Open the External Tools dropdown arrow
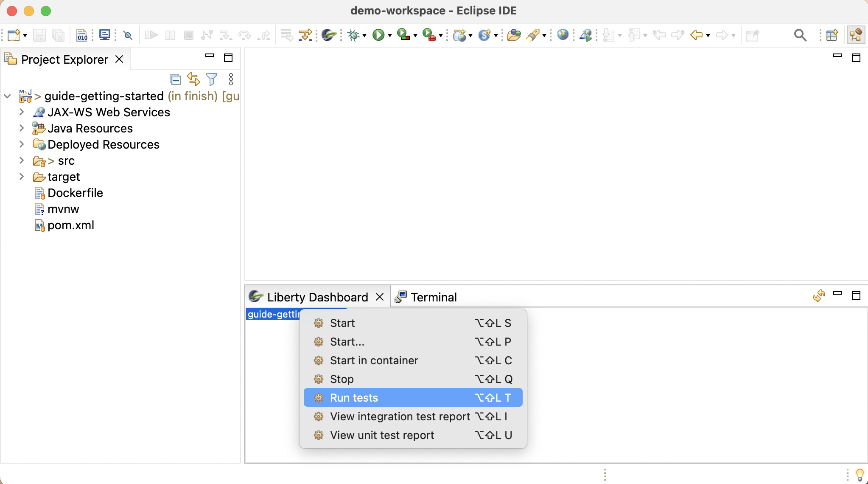Screen dimensions: 868x484 click(x=441, y=36)
